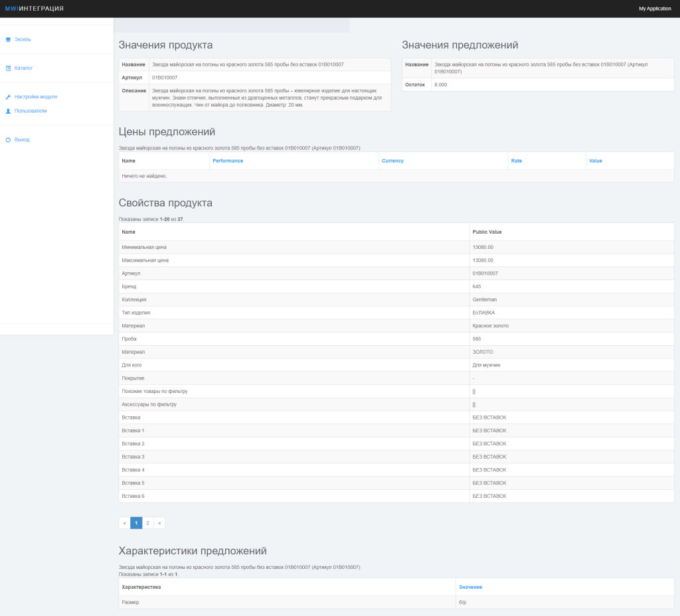Sort offer prices by Currency column
The width and height of the screenshot is (680, 616).
(392, 161)
